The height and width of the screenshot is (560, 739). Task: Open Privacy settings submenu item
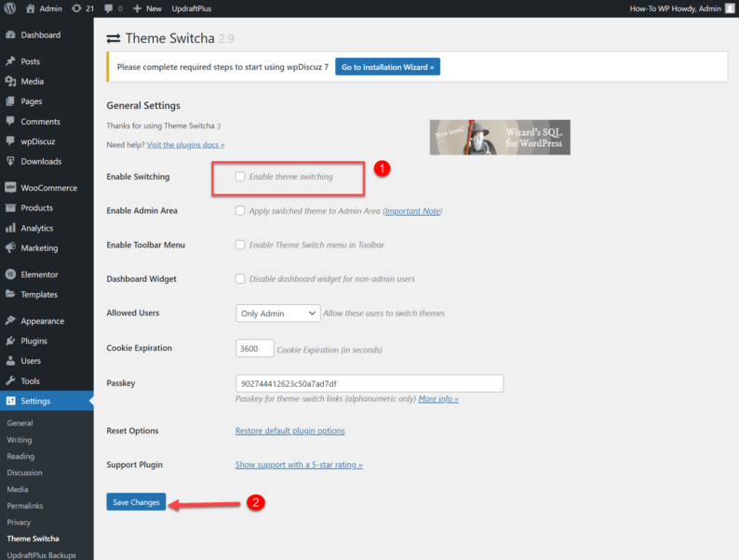pyautogui.click(x=19, y=522)
